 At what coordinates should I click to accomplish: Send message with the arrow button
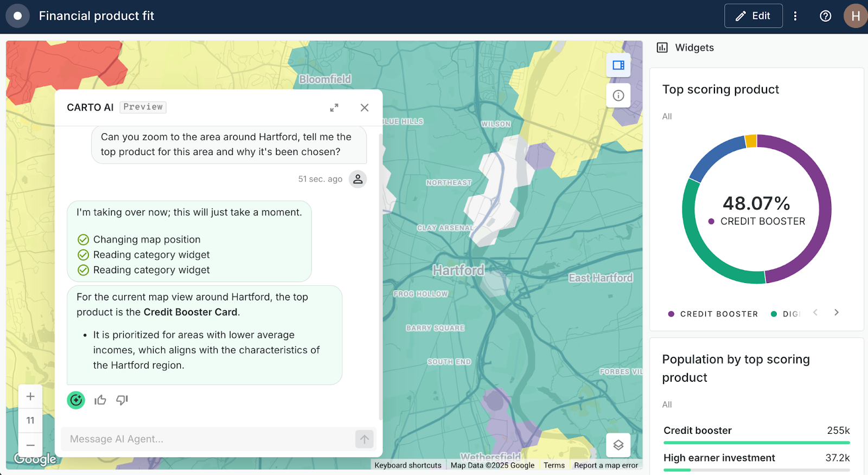pos(365,439)
